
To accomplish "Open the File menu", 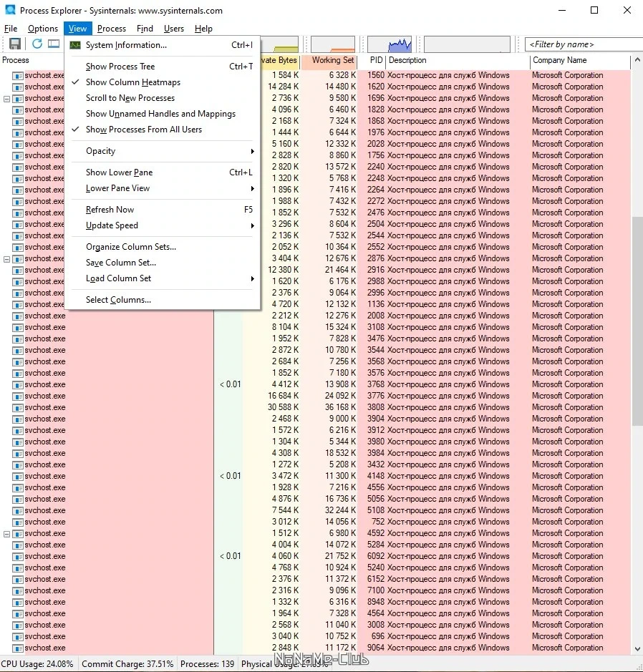I will [11, 29].
